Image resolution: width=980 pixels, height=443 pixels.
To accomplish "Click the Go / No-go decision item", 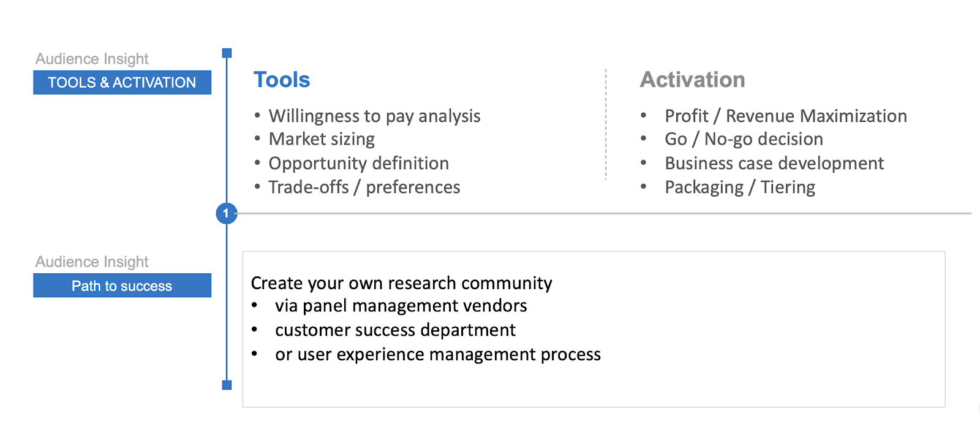I will [x=744, y=139].
